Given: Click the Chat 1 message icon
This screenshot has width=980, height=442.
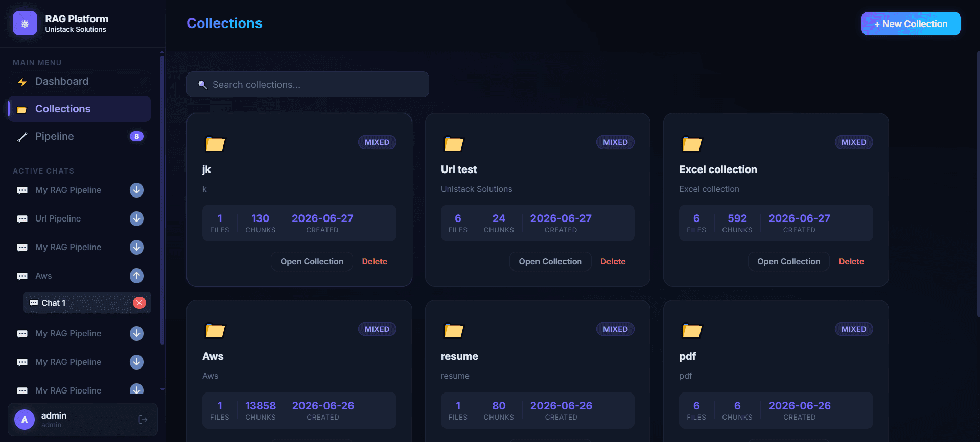Looking at the screenshot, I should pyautogui.click(x=34, y=303).
